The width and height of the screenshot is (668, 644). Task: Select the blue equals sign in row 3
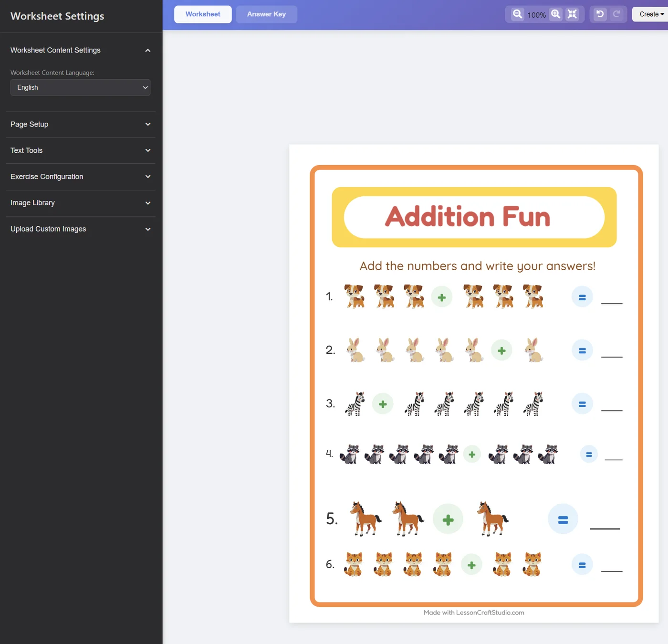tap(582, 404)
